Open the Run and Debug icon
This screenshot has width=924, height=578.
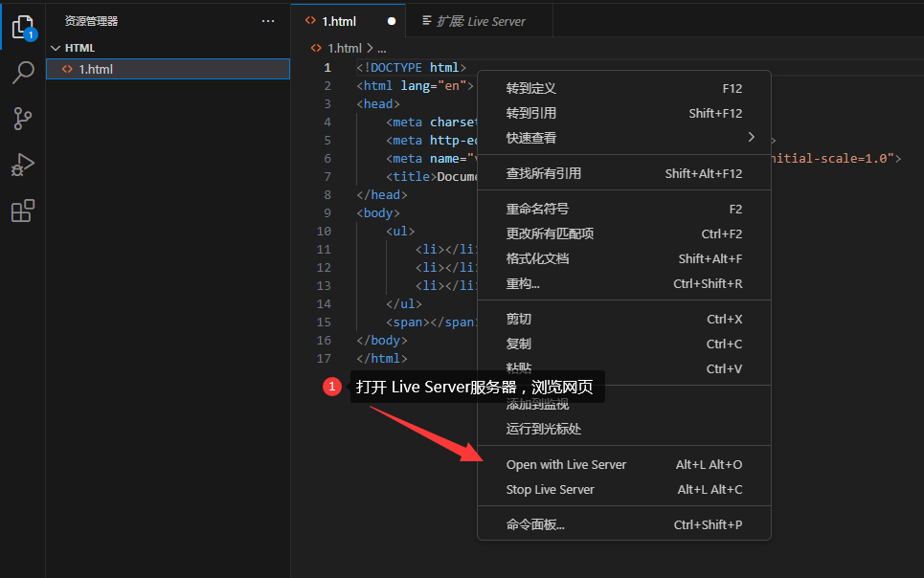point(23,165)
